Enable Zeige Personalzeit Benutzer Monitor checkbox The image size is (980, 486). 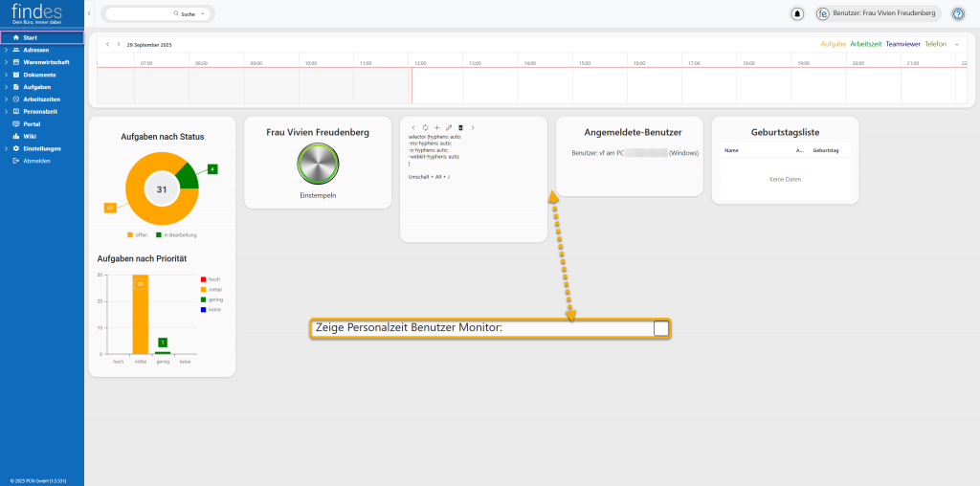(660, 328)
